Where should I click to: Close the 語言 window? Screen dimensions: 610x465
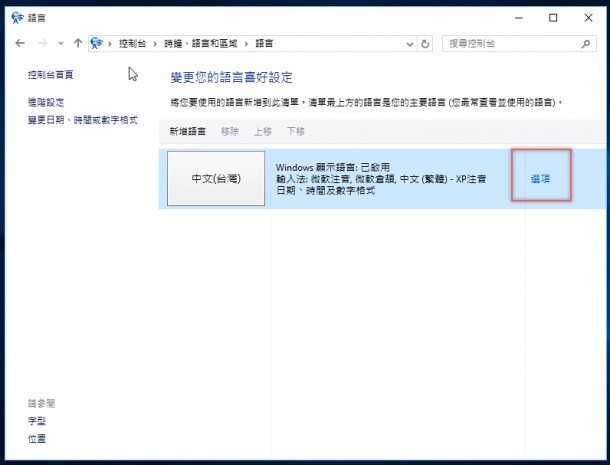(588, 18)
